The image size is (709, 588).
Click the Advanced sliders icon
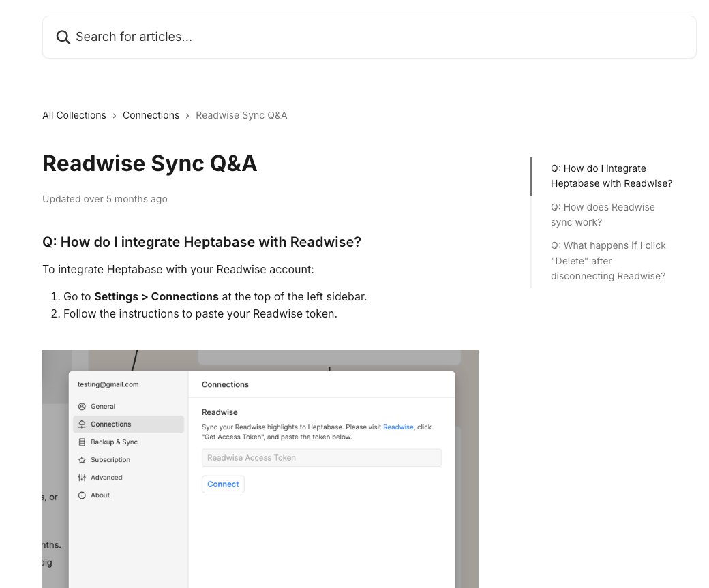coord(82,478)
